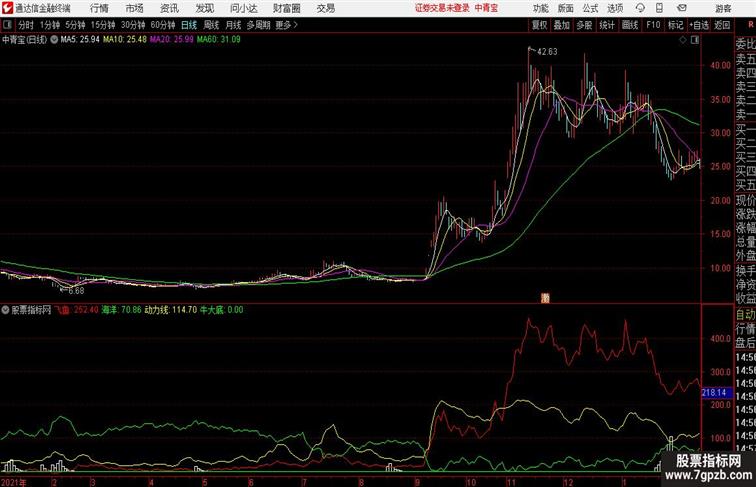Click the 218.14 blue value tag
Screen dimensions: 756x487
716,393
